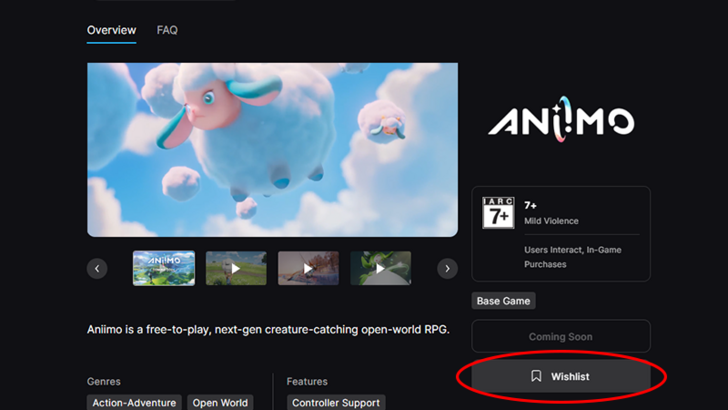This screenshot has height=410, width=728.
Task: Click the main sheep creature image
Action: 273,150
